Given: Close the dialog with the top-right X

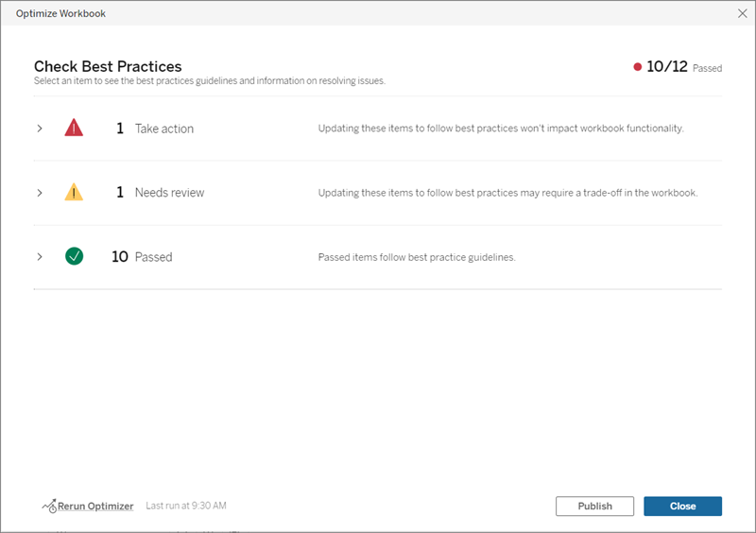Looking at the screenshot, I should click(742, 13).
